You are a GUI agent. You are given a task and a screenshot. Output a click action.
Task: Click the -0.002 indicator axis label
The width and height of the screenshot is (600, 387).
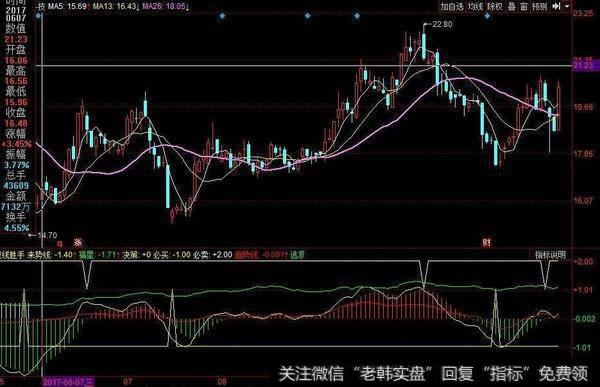tap(585, 318)
